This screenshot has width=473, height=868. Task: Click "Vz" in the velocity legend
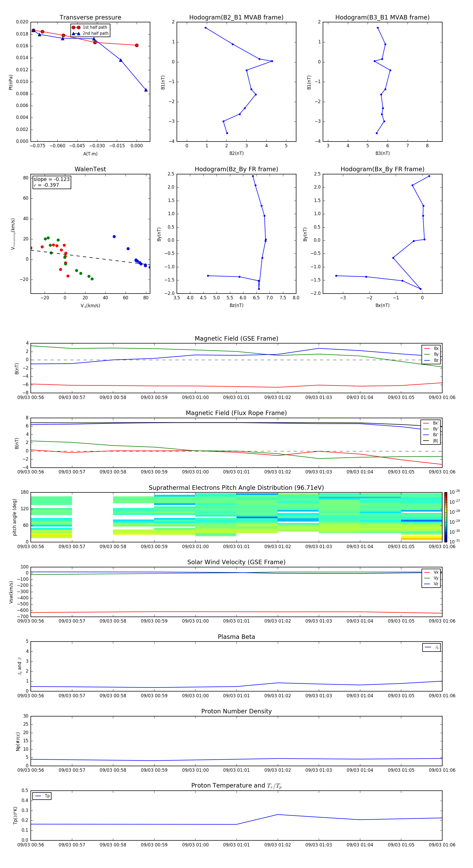tap(436, 584)
